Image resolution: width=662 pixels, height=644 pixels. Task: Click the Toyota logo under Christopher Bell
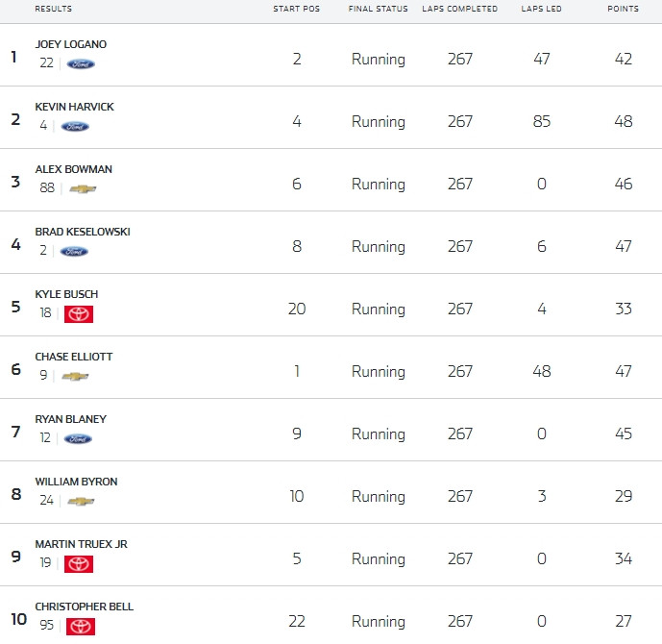coord(81,627)
